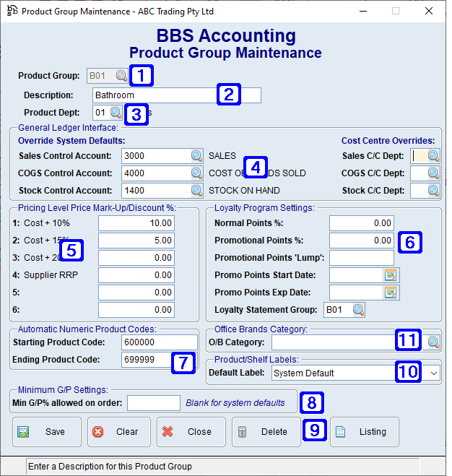Save the product group
The width and height of the screenshot is (452, 476).
click(x=47, y=432)
